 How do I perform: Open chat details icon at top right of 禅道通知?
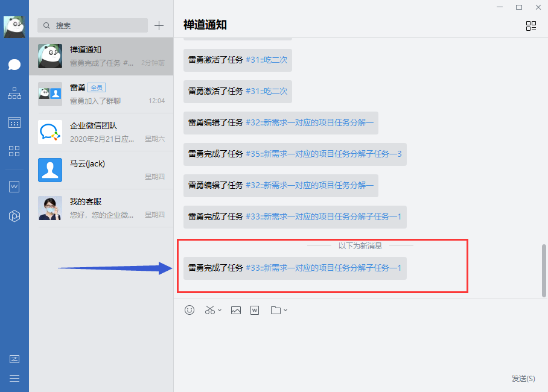(531, 26)
